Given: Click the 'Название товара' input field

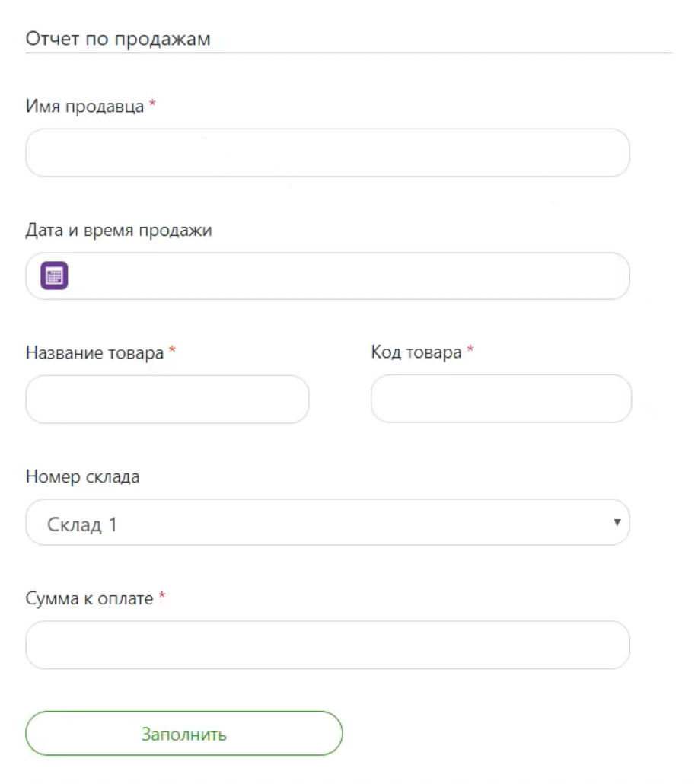Looking at the screenshot, I should (167, 399).
